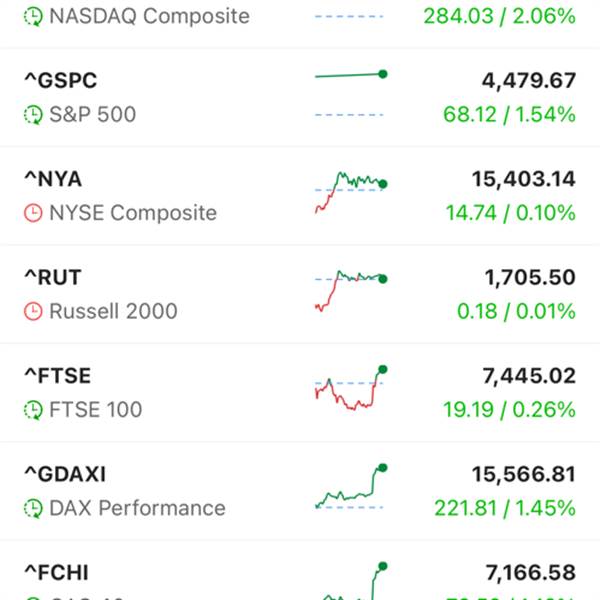Image resolution: width=600 pixels, height=600 pixels.
Task: Select the ^GSPC ticker symbol
Action: [x=61, y=81]
